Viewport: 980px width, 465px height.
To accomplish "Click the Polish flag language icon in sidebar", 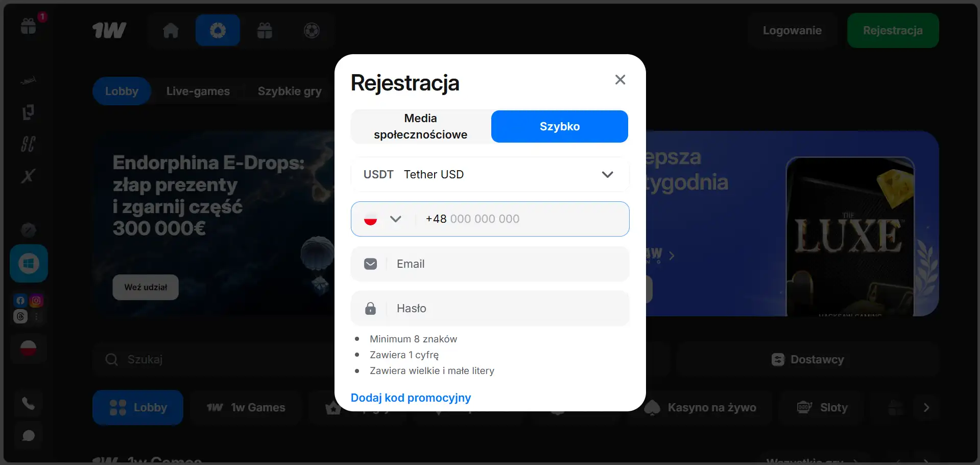I will [x=29, y=348].
